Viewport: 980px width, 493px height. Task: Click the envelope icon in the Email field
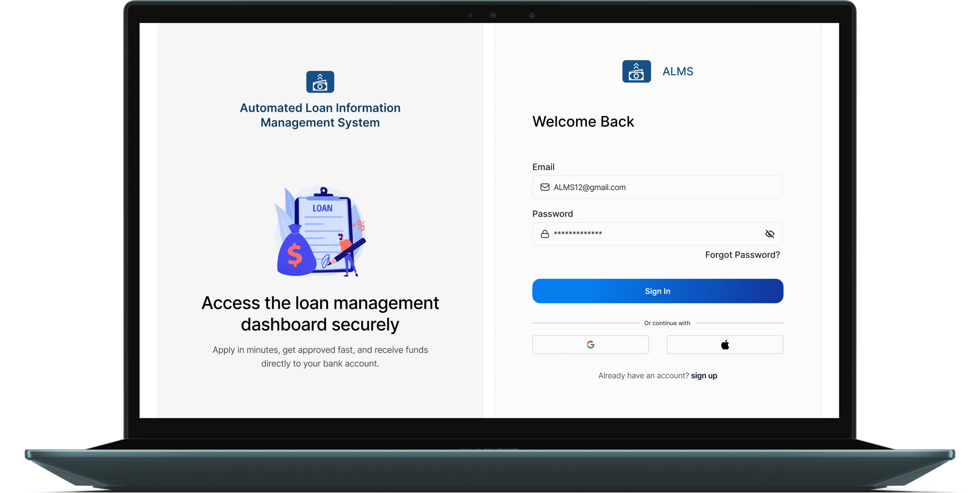point(544,187)
